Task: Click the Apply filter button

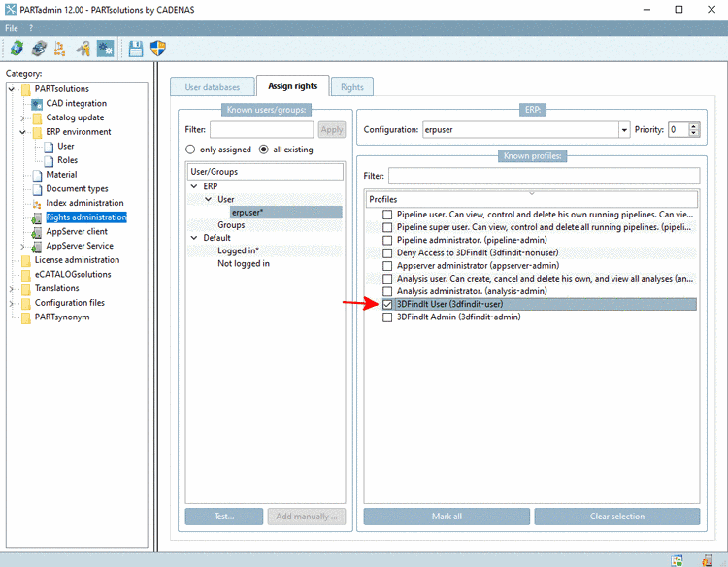Action: coord(332,129)
